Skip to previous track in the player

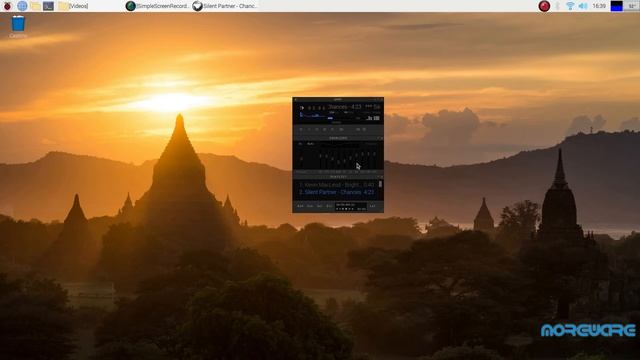[301, 129]
